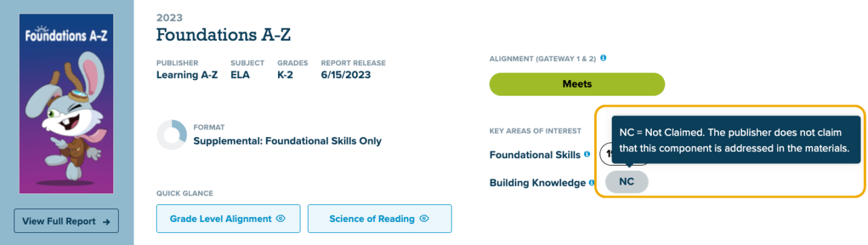
Task: Select the Learning A-Z publisher name
Action: pyautogui.click(x=187, y=75)
